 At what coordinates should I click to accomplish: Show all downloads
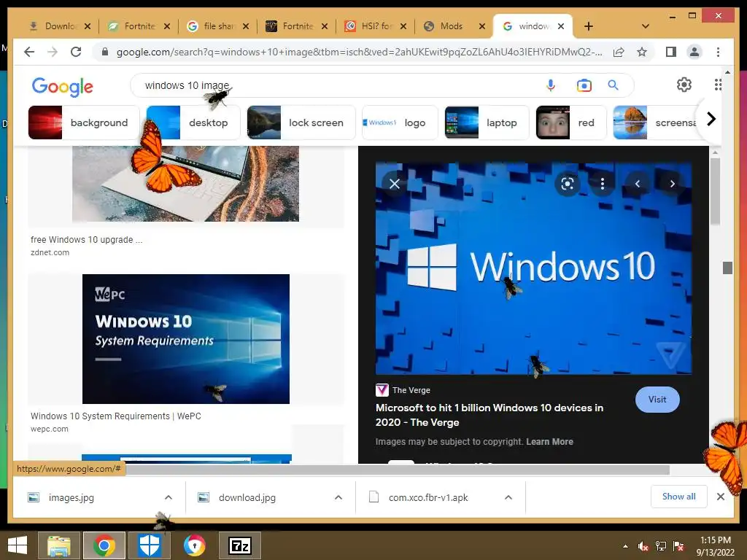point(679,497)
